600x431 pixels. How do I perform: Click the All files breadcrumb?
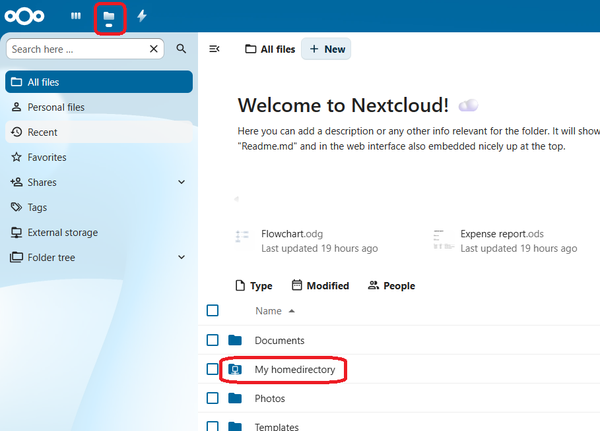click(270, 49)
